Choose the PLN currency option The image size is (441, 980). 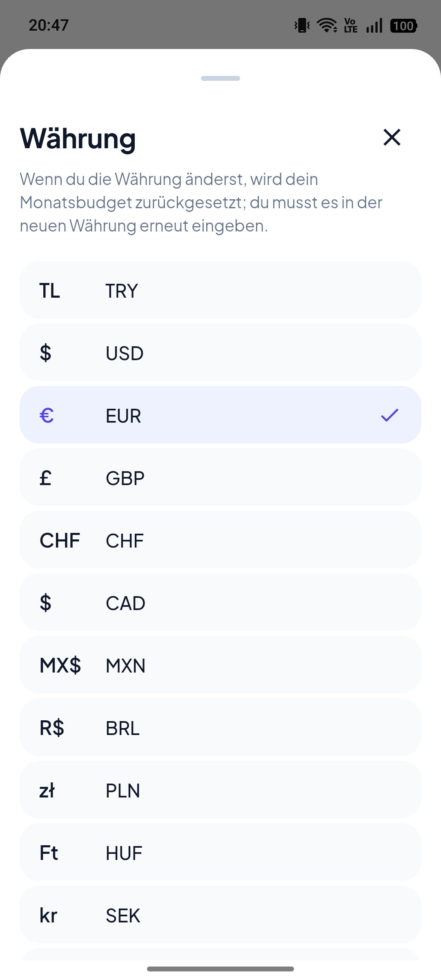(220, 790)
